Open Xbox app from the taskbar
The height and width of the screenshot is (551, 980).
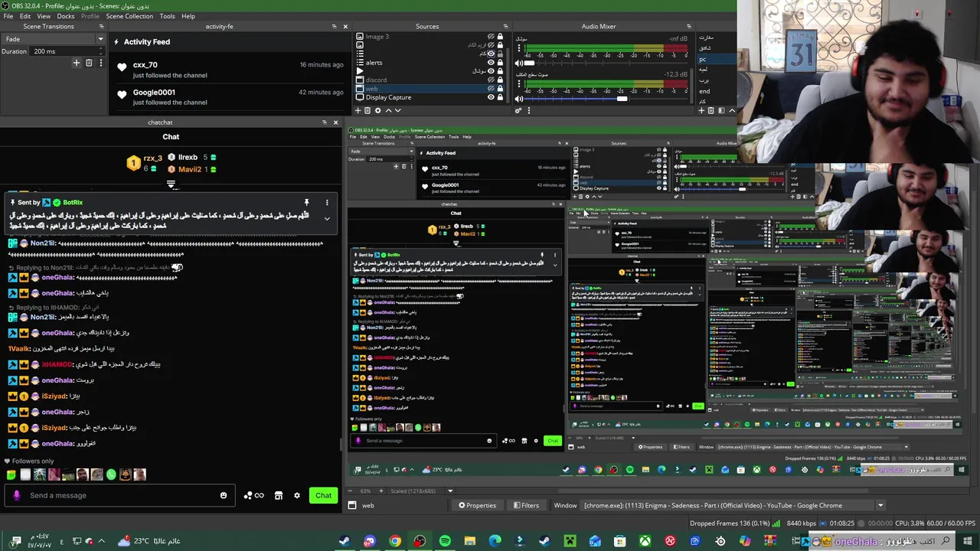(645, 541)
